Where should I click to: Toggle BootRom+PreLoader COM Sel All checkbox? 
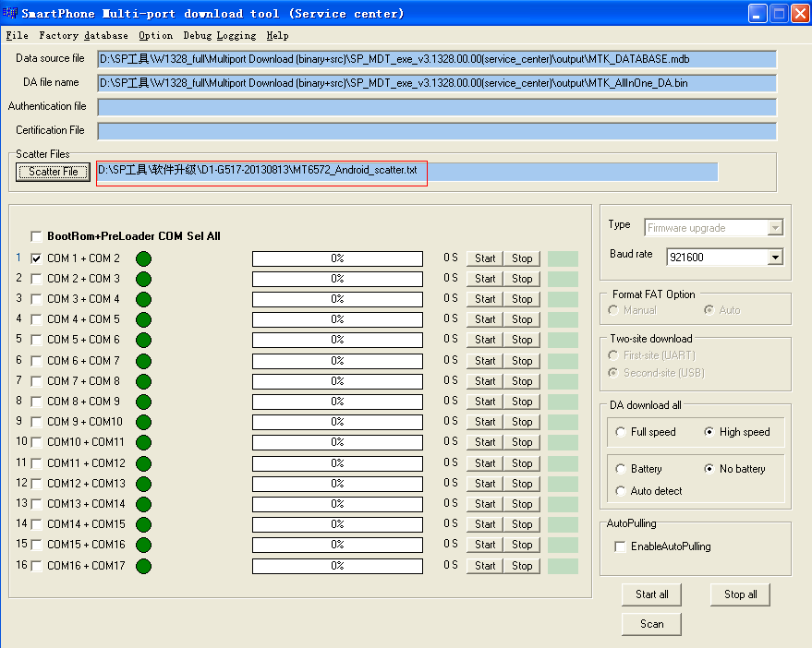(x=36, y=236)
